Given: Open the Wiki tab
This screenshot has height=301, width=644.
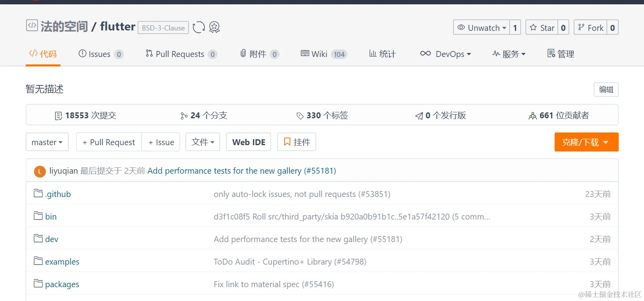Looking at the screenshot, I should [324, 54].
